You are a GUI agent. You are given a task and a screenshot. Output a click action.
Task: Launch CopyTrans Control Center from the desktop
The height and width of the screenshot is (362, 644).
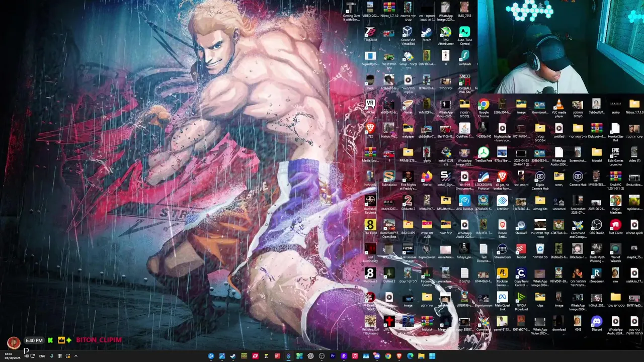pos(521,278)
